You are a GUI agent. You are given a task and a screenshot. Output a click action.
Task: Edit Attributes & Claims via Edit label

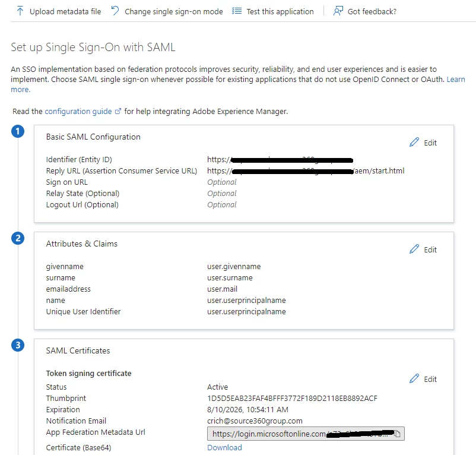click(430, 249)
